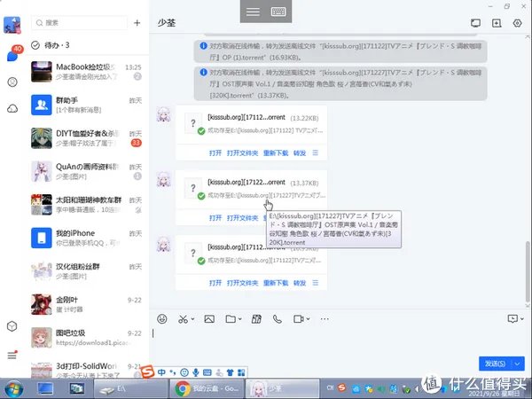Click 打开文件夹 for the 13.22KB torrent

242,153
